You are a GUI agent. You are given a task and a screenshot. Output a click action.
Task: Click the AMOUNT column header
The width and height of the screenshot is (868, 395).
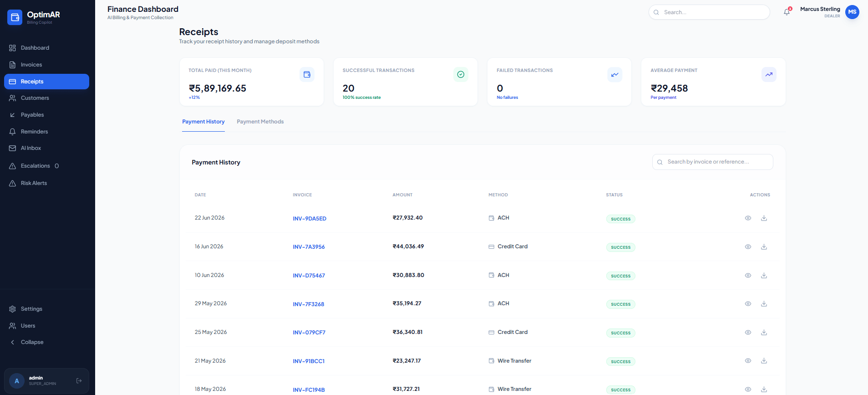(x=402, y=195)
